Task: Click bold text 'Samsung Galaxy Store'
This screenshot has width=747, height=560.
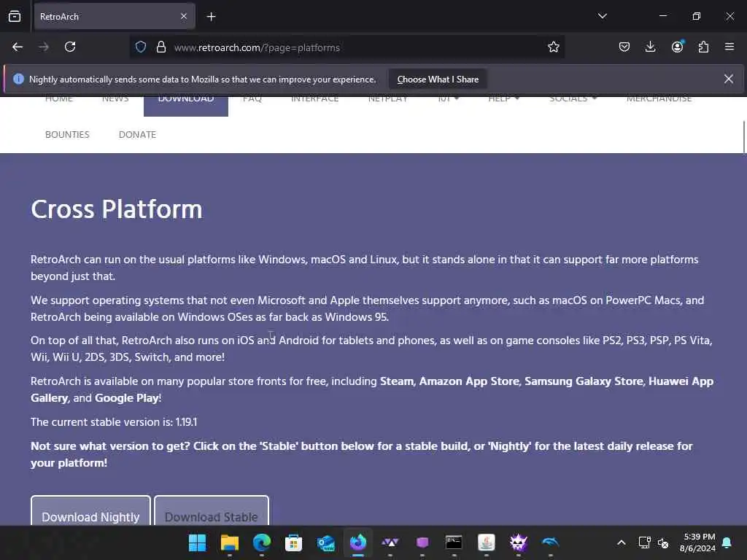Action: pos(584,381)
